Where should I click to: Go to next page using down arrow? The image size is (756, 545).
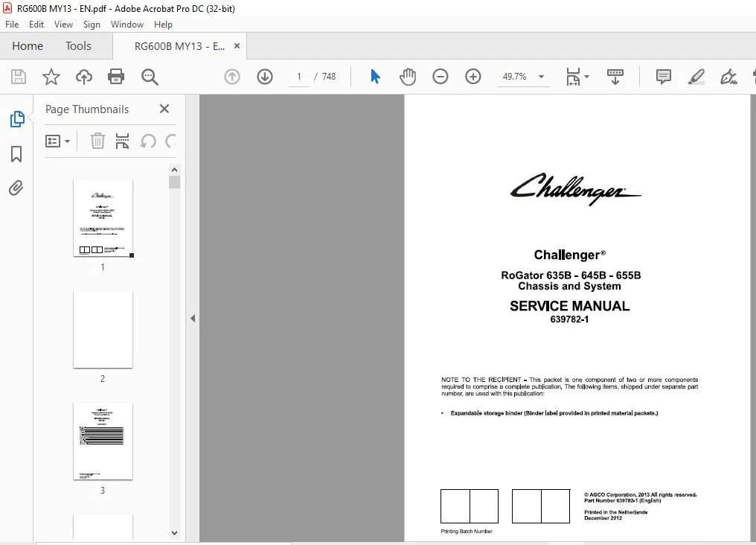265,77
